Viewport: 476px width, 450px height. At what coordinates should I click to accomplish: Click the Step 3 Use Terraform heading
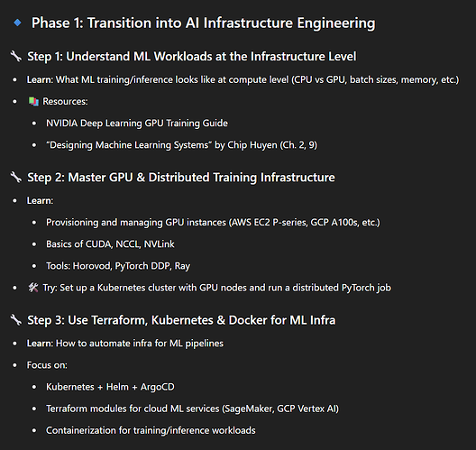pyautogui.click(x=181, y=320)
